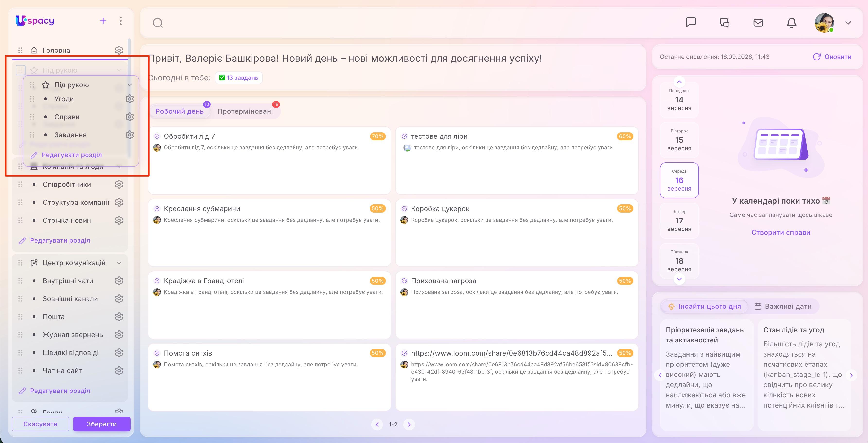Collapse the Центр комунікацій section chevron
868x443 pixels.
119,263
